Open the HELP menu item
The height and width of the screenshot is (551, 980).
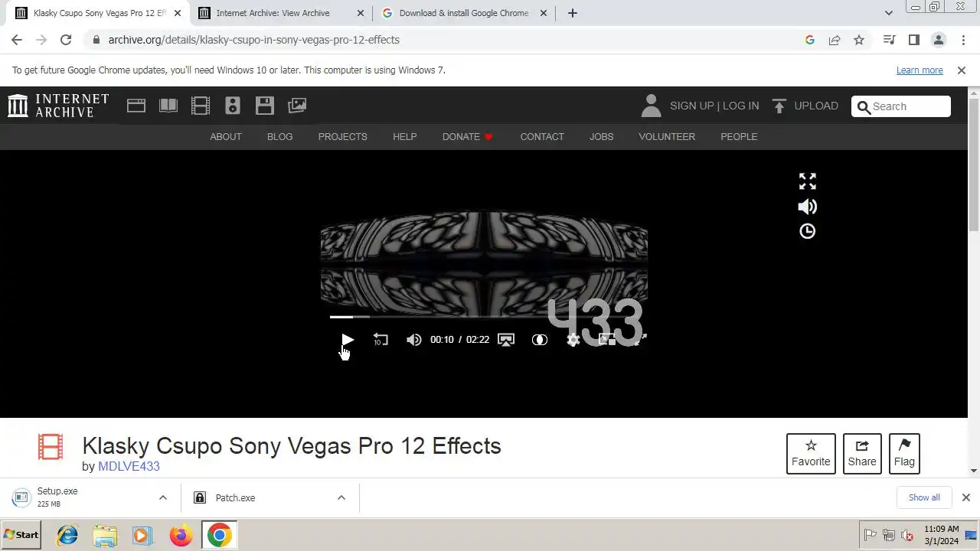click(405, 136)
